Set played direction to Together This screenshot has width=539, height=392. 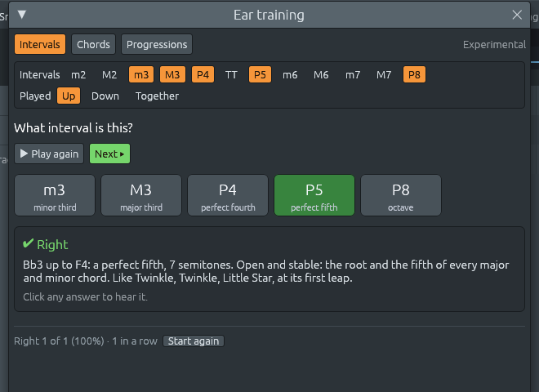click(x=157, y=96)
